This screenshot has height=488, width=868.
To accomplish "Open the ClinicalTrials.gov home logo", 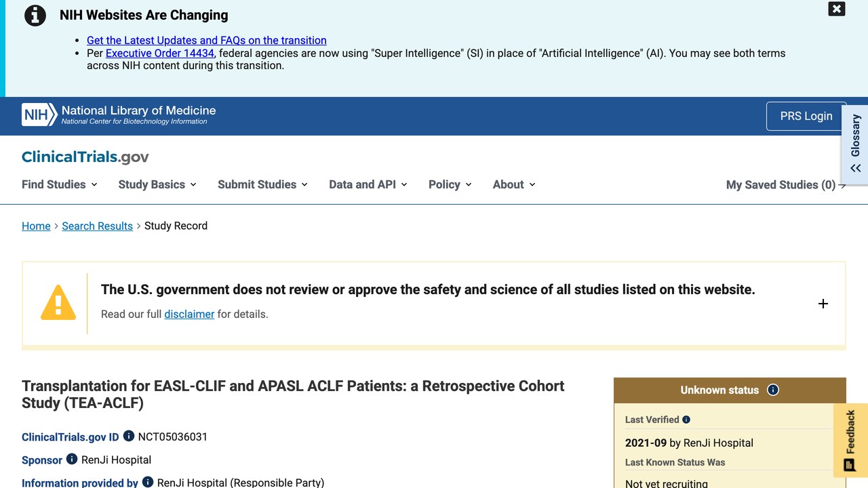I will click(x=85, y=157).
